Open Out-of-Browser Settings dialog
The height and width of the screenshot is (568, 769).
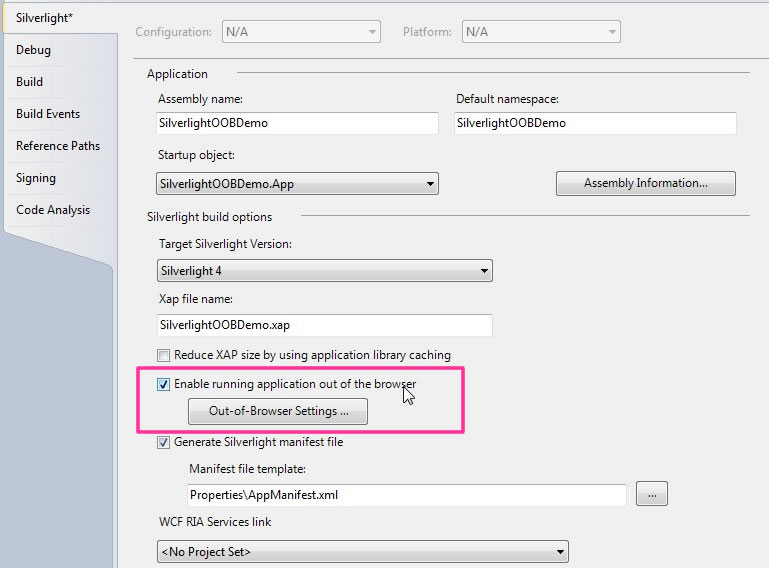(278, 411)
